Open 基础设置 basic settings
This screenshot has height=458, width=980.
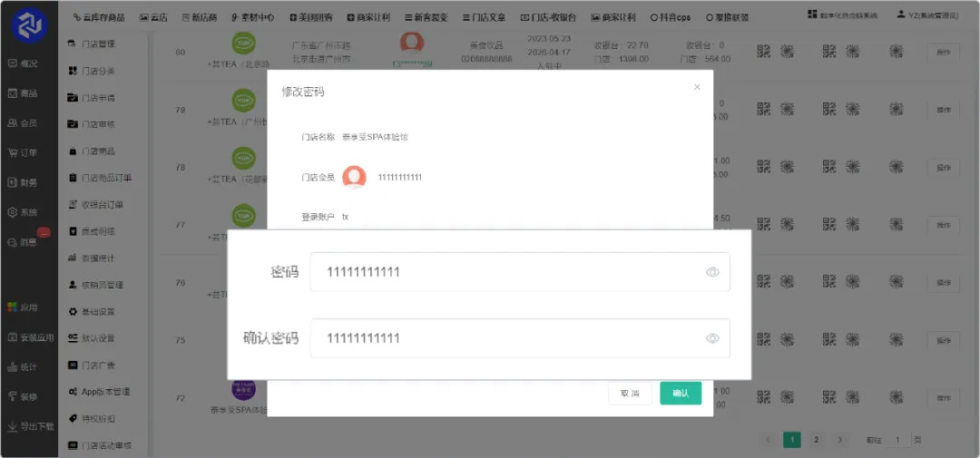pyautogui.click(x=92, y=312)
